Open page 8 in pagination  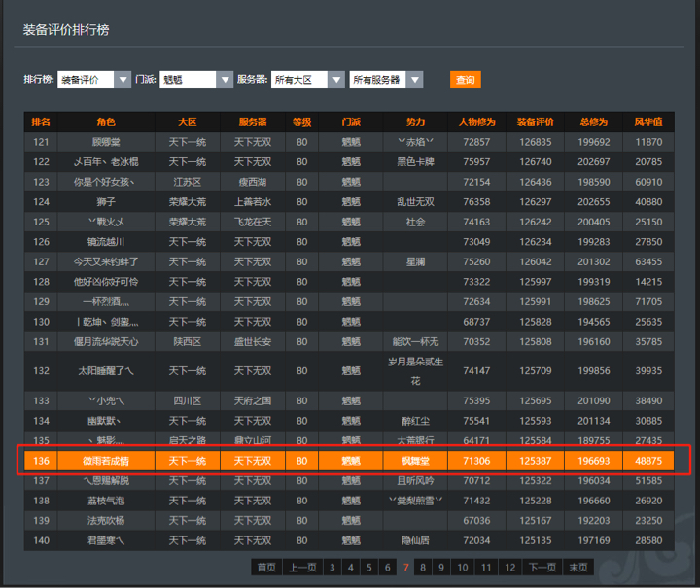(x=423, y=567)
